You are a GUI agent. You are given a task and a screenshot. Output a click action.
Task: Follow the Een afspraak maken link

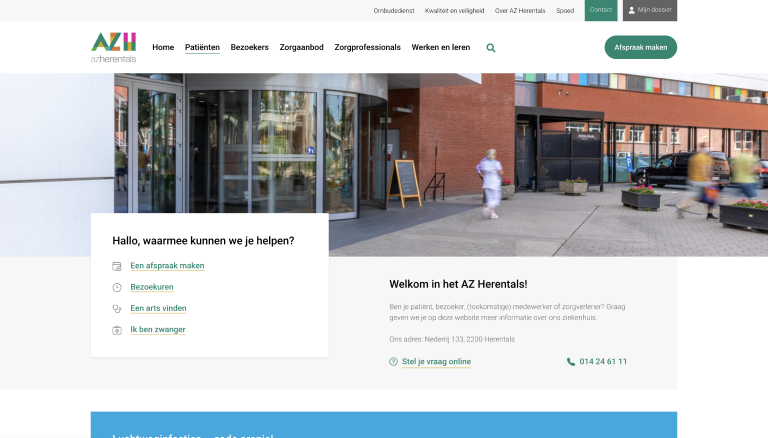tap(167, 266)
